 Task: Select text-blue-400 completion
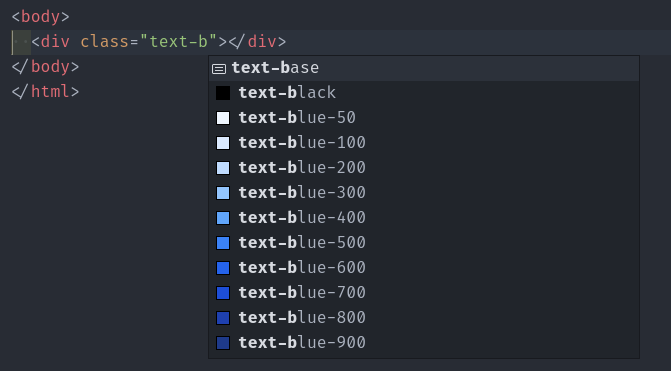[424, 218]
